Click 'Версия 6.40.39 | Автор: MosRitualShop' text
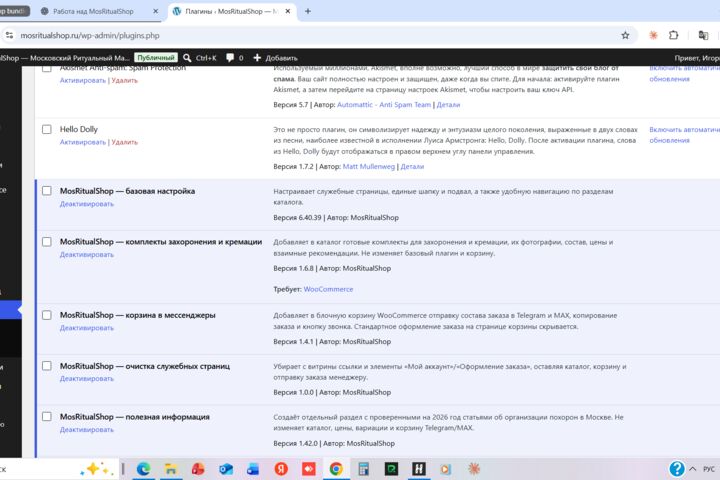This screenshot has width=720, height=480. tap(336, 218)
